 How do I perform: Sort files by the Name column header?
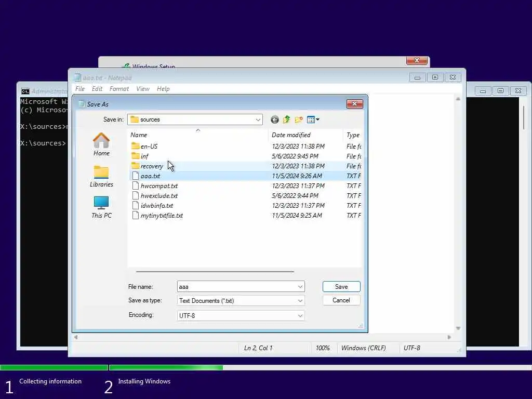198,135
